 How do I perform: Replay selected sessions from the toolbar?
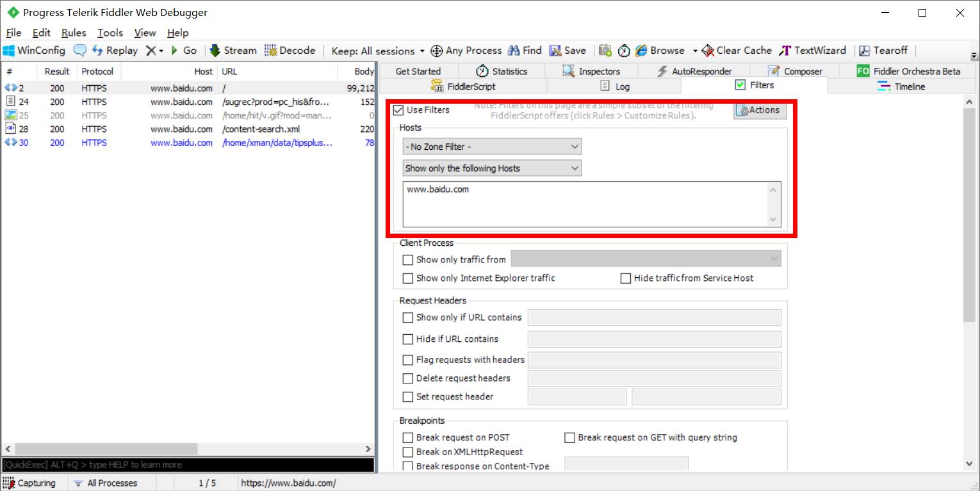pyautogui.click(x=115, y=51)
